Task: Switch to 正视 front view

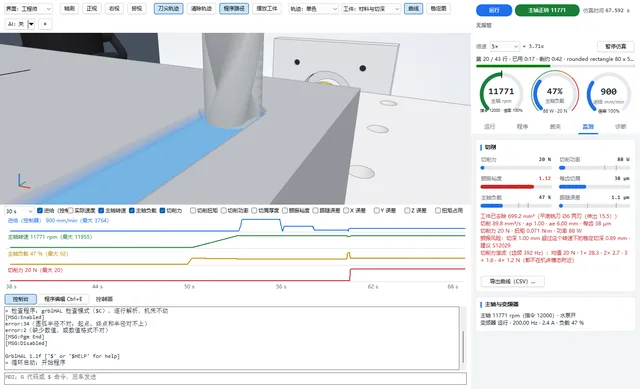Action: tap(92, 9)
